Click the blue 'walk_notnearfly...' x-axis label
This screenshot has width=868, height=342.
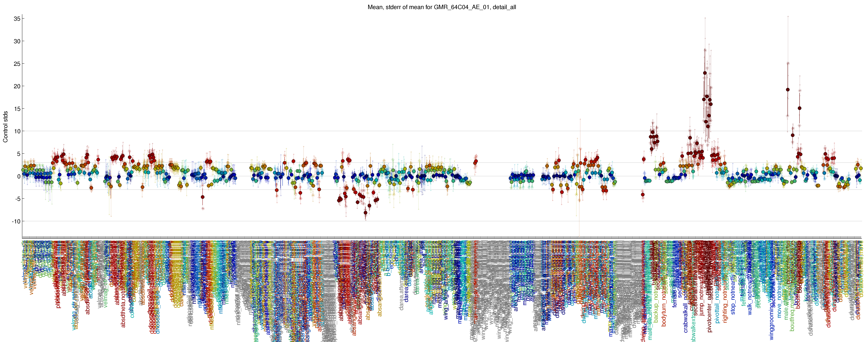pyautogui.click(x=750, y=278)
